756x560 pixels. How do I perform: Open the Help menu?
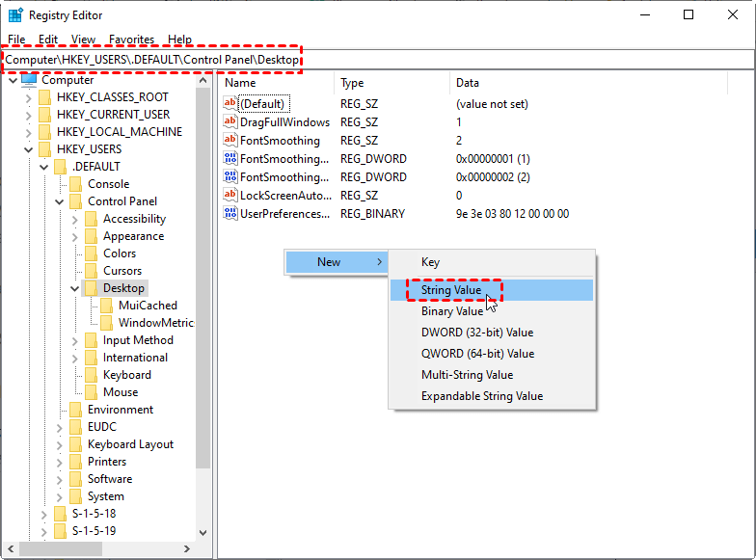tap(179, 39)
